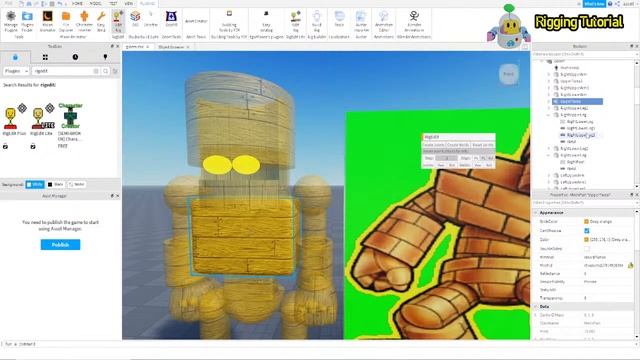Open the VIEW ribbon tab
640x360 pixels.
coord(128,3)
